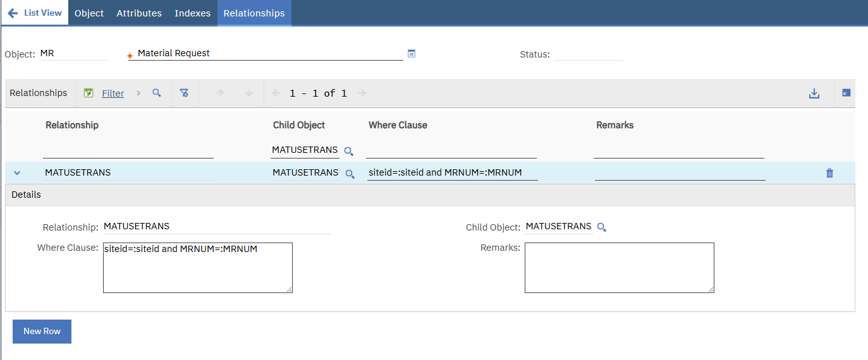Delete the MATUSETRANS relationship row

pyautogui.click(x=829, y=173)
